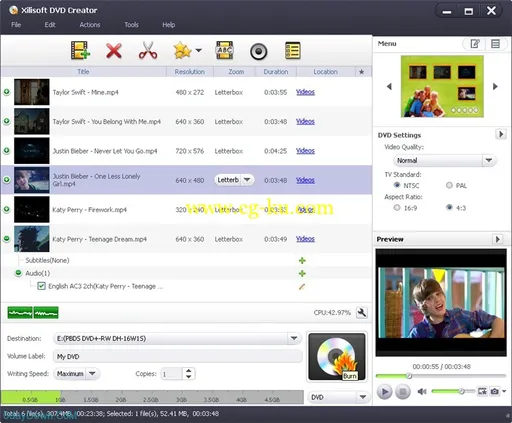Click the yellow chapter list icon
This screenshot has height=423, width=512.
click(293, 51)
